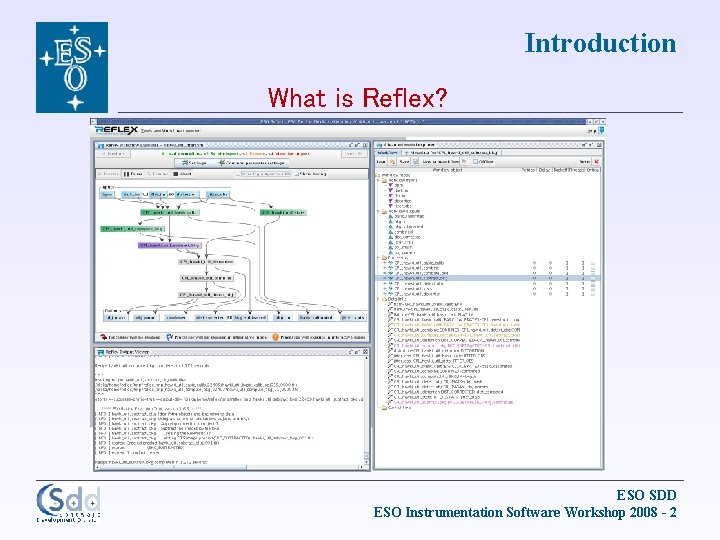Open Settings in the workflow panel
The image size is (720, 540).
tap(193, 163)
